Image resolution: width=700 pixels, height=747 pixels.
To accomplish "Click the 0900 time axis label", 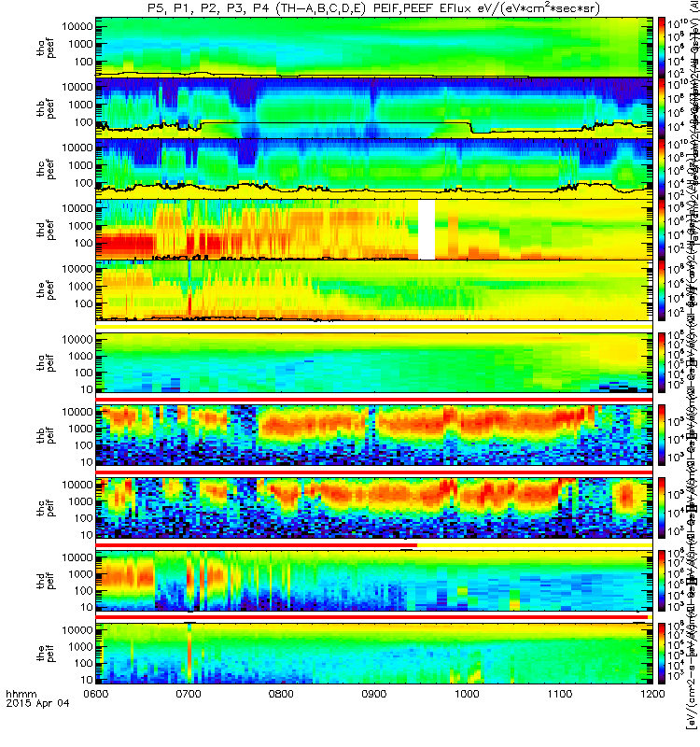I will [374, 694].
